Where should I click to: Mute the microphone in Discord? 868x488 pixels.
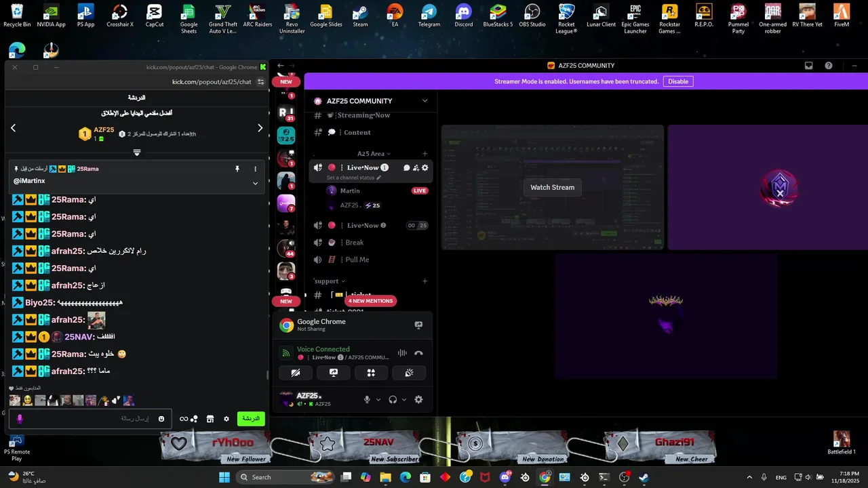[367, 400]
